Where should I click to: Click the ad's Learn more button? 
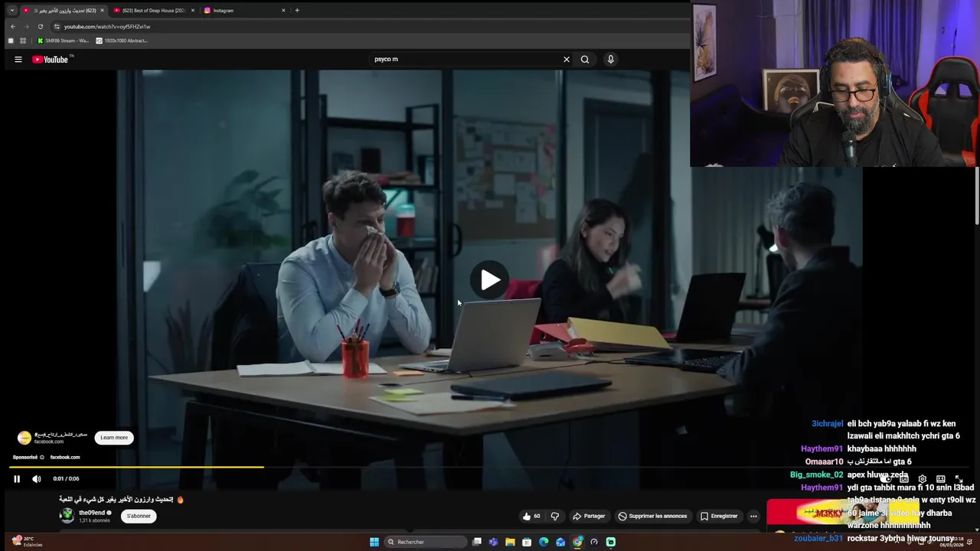click(x=114, y=438)
